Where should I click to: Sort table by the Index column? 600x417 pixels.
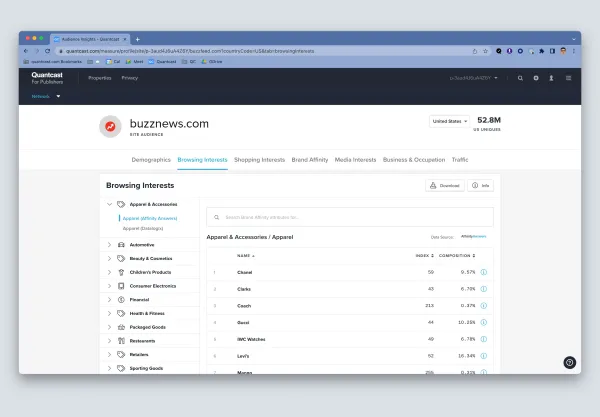pos(424,256)
